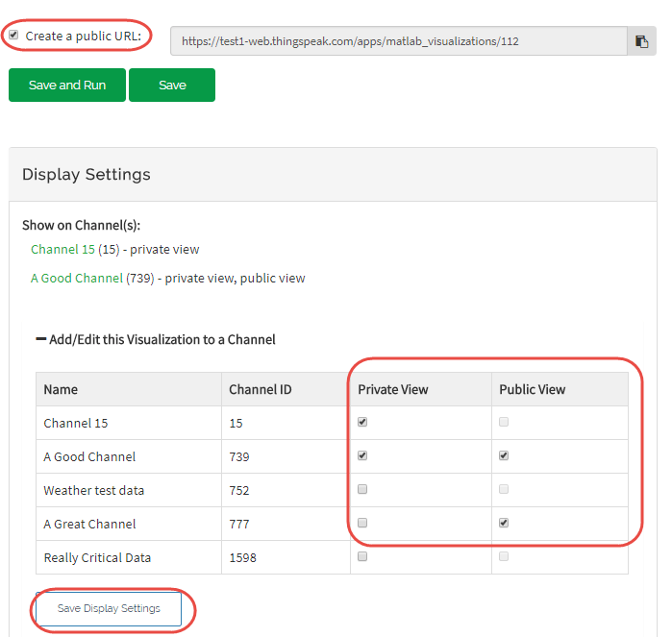
Task: Click the Name column header
Action: coord(61,390)
